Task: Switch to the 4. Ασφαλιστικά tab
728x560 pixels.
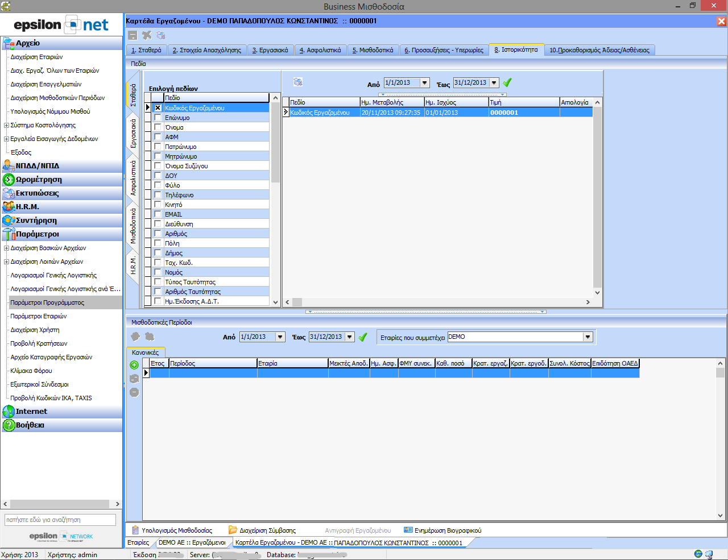Action: 320,50
